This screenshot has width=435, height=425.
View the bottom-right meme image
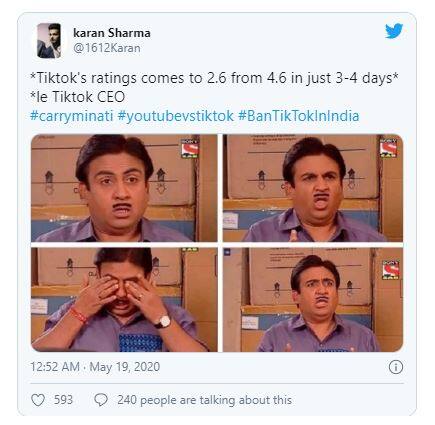313,299
